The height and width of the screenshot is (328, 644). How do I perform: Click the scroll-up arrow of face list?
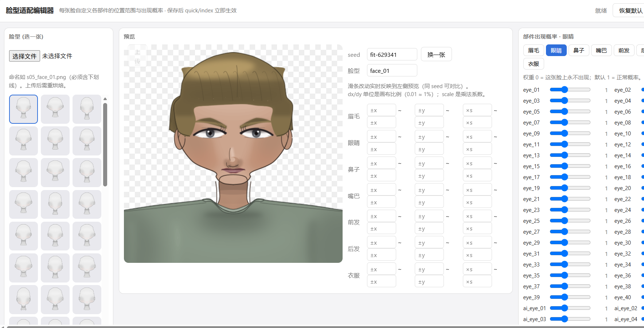(x=105, y=99)
